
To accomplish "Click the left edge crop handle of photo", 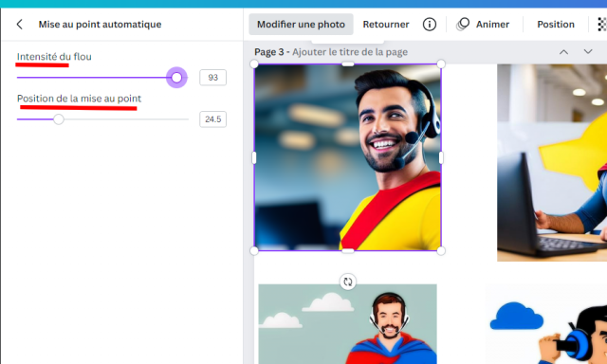I will point(254,157).
